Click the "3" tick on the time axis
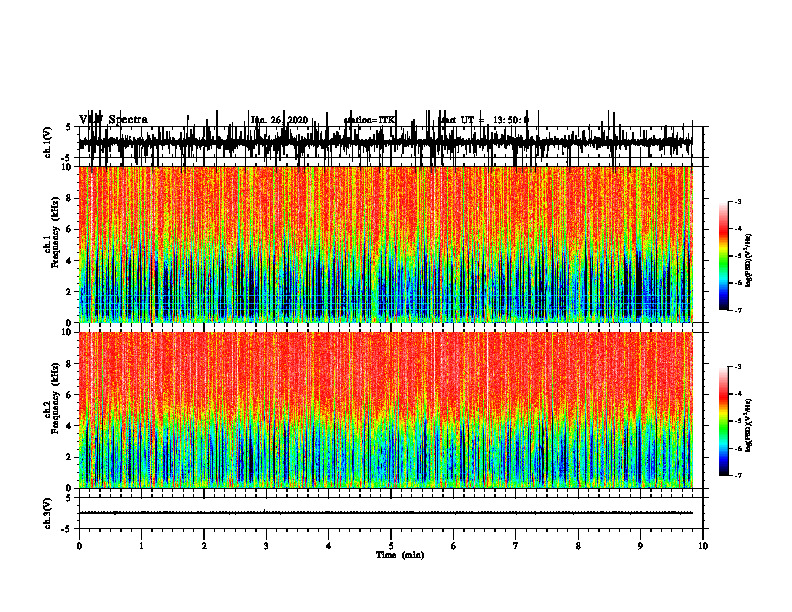The height and width of the screenshot is (612, 792). [266, 546]
